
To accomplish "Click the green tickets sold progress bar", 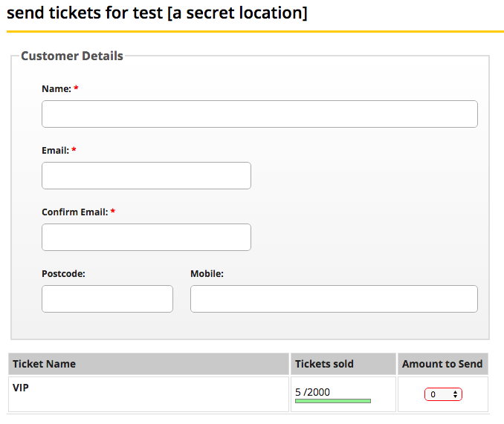I will [x=333, y=401].
